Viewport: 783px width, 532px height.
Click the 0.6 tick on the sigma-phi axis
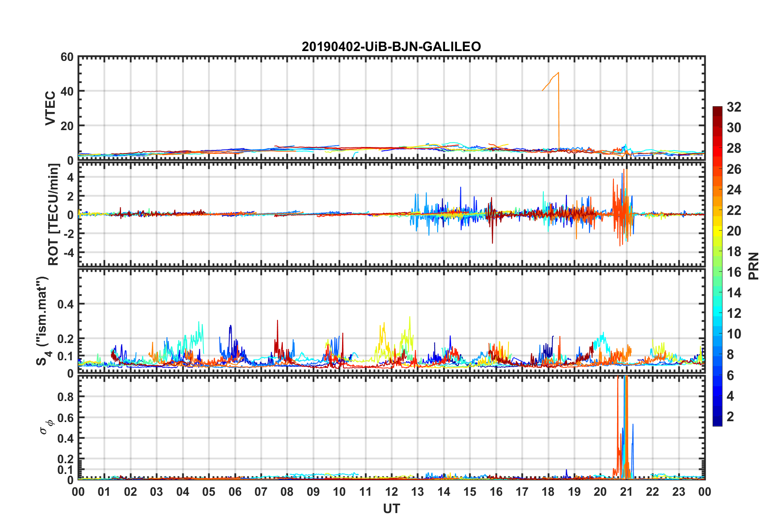66,418
